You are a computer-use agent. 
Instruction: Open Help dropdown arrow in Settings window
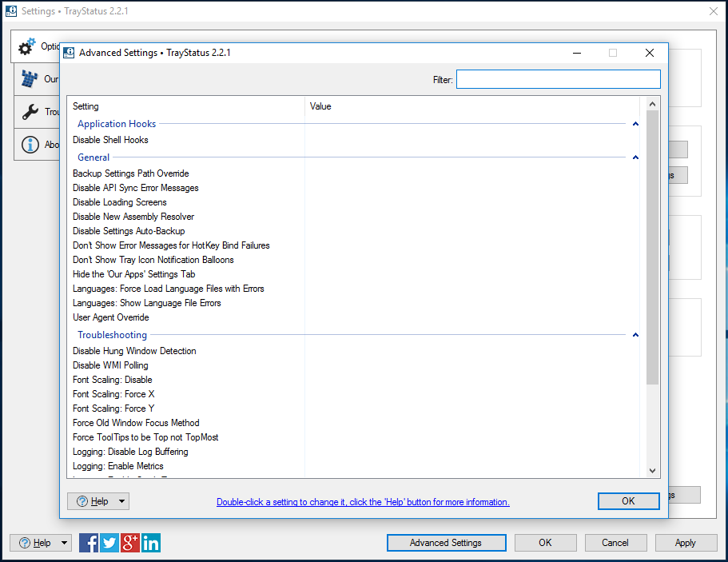[x=64, y=543]
